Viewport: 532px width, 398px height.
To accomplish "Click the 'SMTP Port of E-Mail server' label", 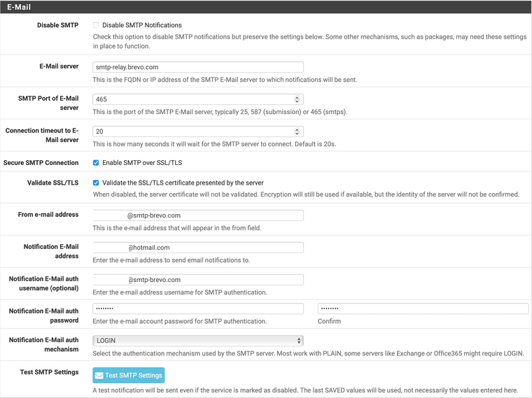I will coord(48,103).
